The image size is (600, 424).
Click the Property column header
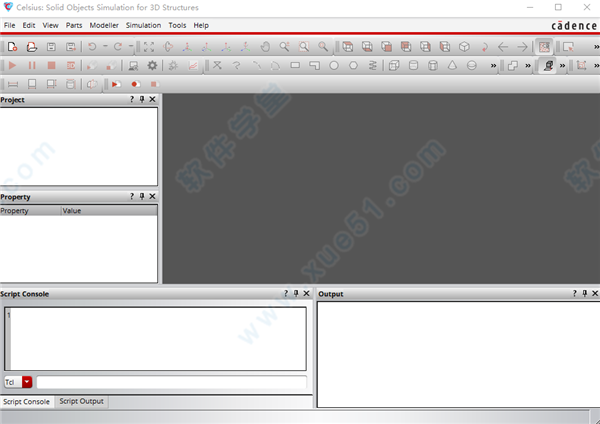31,210
